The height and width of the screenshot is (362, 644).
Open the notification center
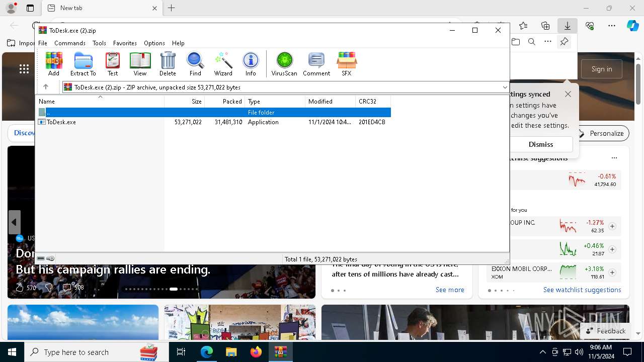[x=627, y=352]
